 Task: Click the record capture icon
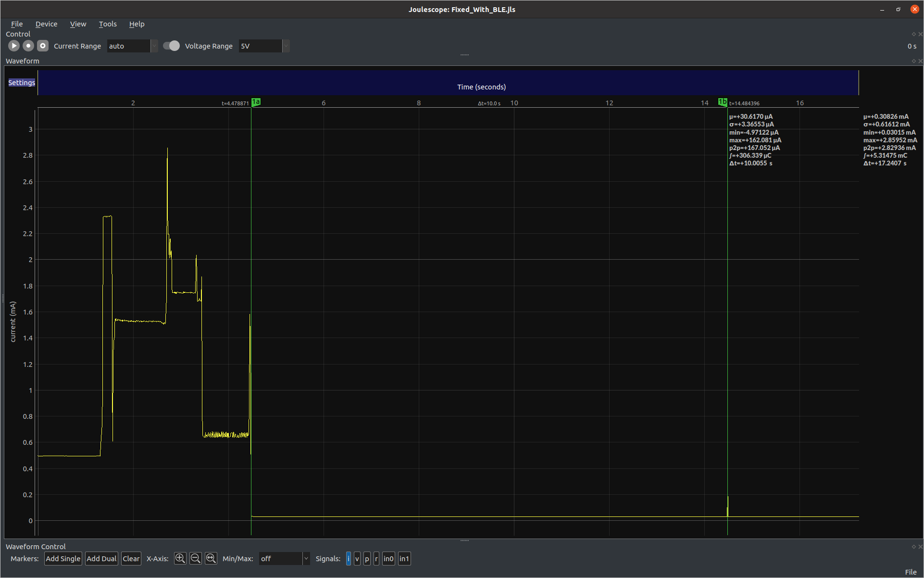[x=28, y=46]
